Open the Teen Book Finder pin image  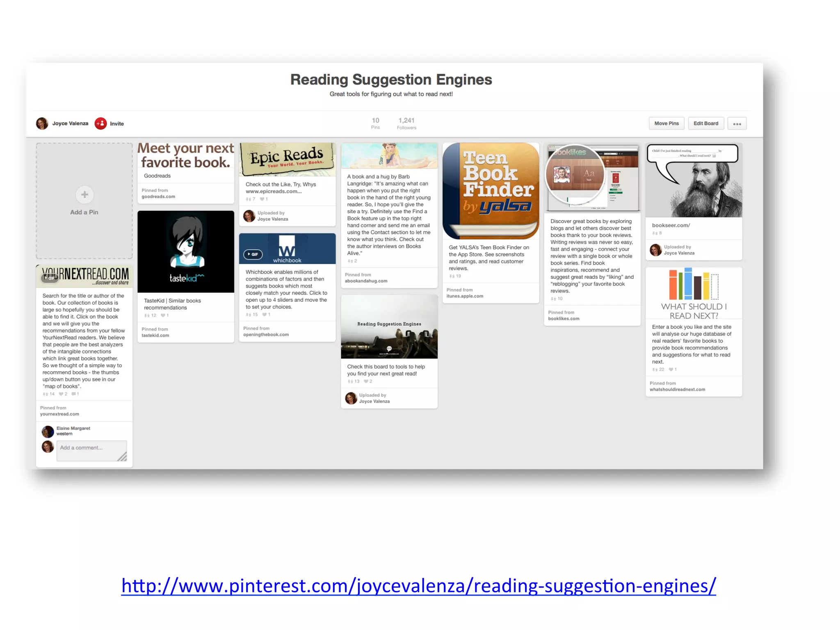coord(491,191)
